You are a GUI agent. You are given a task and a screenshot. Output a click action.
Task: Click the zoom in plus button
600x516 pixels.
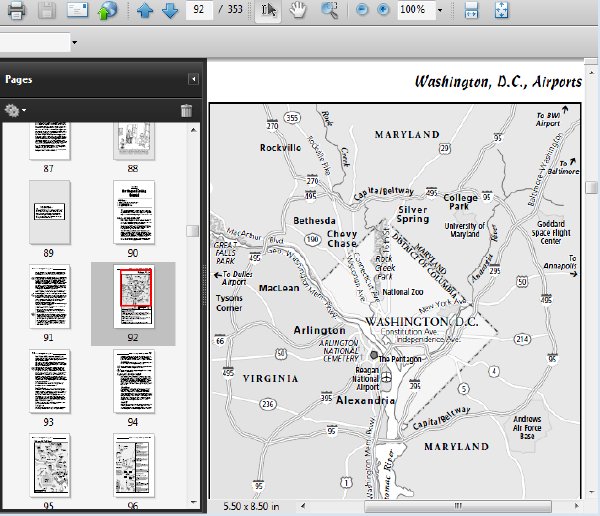coord(383,10)
